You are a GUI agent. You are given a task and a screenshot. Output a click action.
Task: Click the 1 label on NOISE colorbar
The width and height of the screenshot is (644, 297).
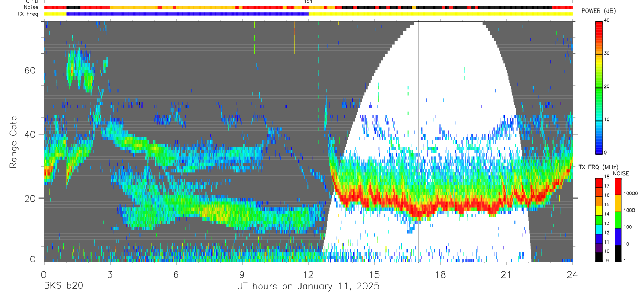(625, 260)
